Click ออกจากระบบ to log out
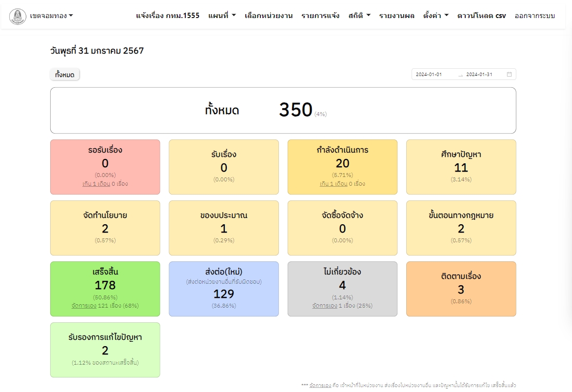572x392 pixels. tap(535, 16)
